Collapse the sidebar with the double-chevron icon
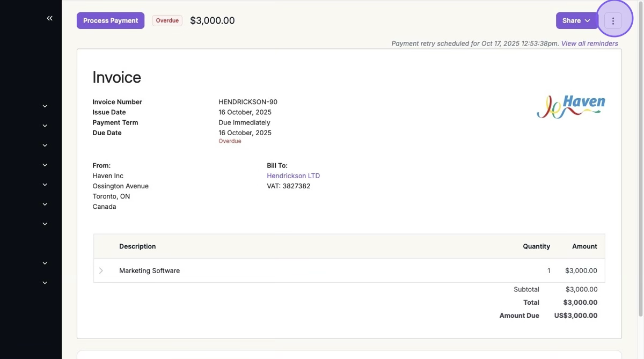Viewport: 644px width, 359px height. tap(49, 18)
